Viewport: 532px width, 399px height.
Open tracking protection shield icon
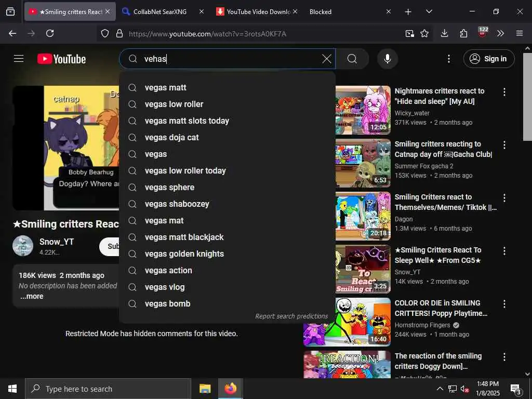click(105, 34)
